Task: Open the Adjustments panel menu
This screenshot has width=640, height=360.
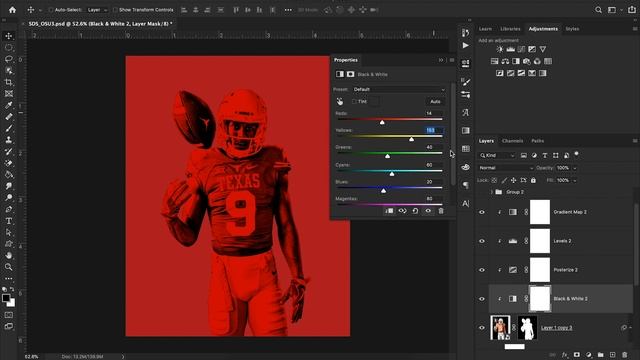Action: tap(635, 29)
